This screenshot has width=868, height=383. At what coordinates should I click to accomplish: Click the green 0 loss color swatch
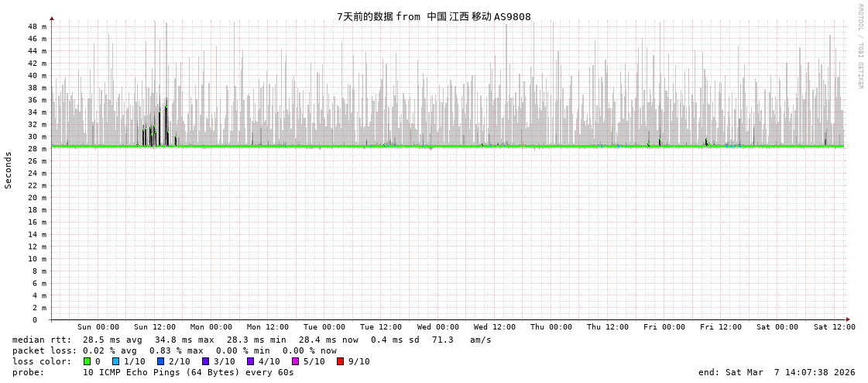[x=87, y=361]
